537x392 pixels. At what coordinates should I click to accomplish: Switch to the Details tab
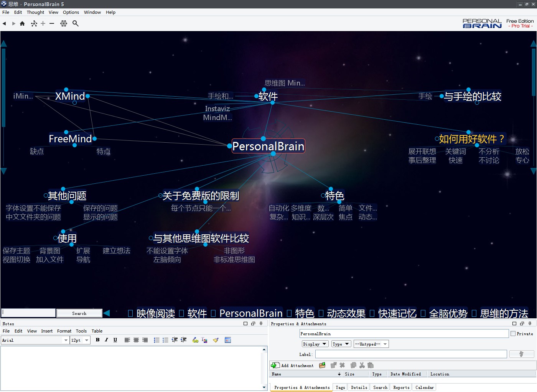tap(359, 387)
